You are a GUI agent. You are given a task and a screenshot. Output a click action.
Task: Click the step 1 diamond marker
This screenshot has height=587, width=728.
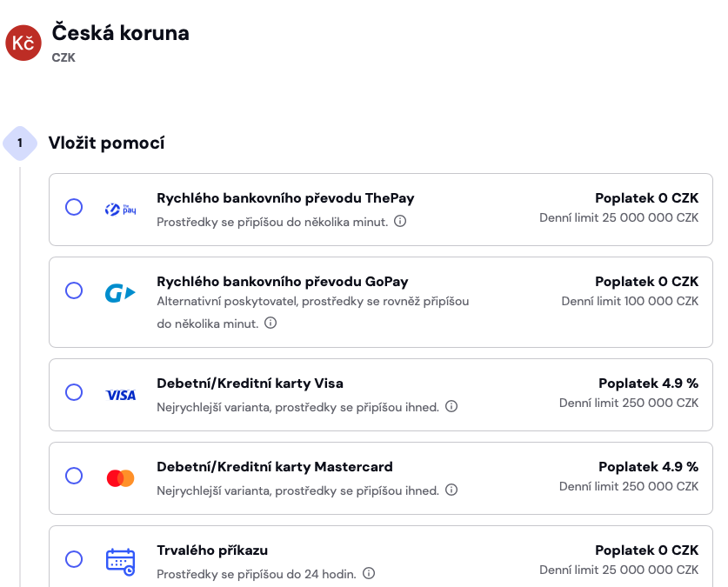[x=20, y=143]
